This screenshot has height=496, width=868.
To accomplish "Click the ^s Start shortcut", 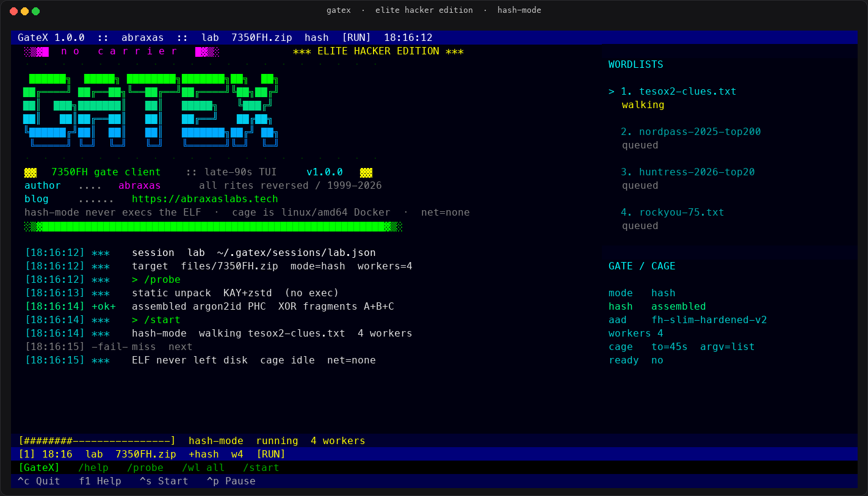I will point(164,481).
